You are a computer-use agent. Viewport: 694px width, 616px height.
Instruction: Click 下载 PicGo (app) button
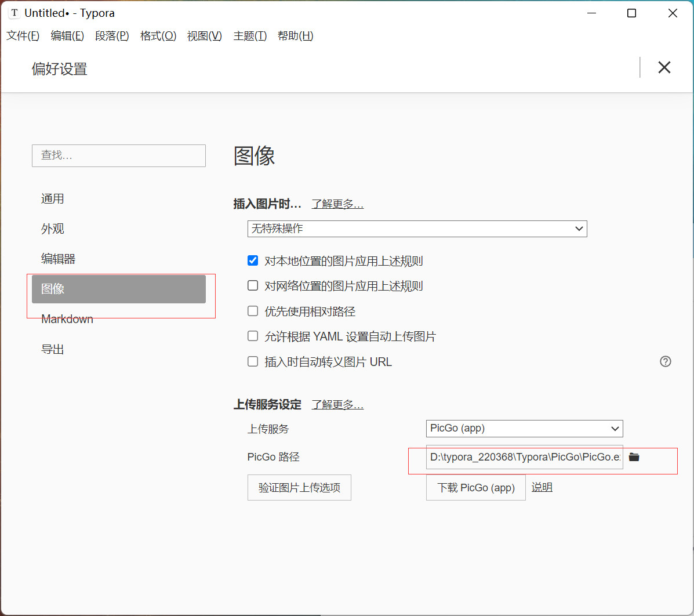[476, 488]
